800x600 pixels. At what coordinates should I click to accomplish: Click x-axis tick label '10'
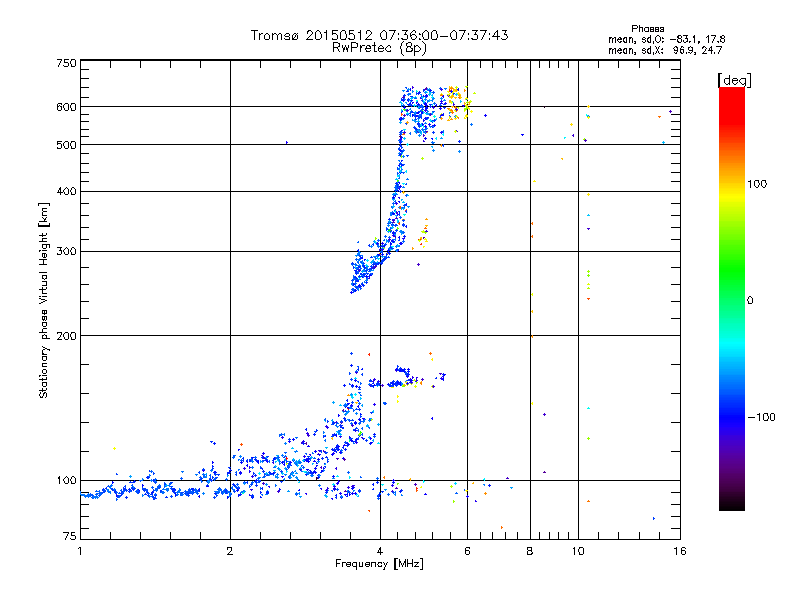[578, 551]
